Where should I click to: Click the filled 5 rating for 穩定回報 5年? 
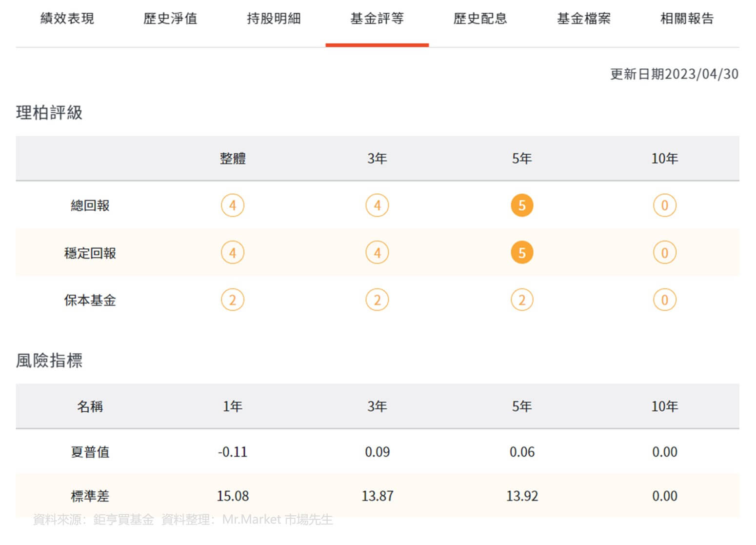[522, 253]
